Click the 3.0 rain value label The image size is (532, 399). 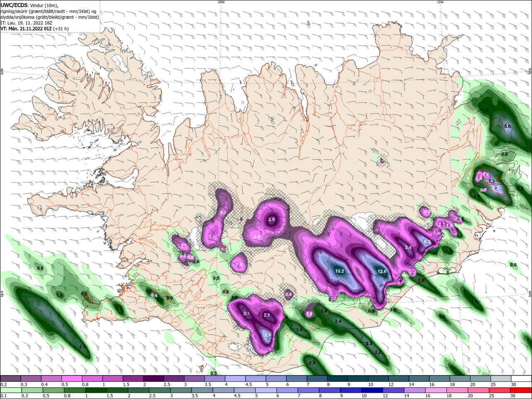[299, 330]
